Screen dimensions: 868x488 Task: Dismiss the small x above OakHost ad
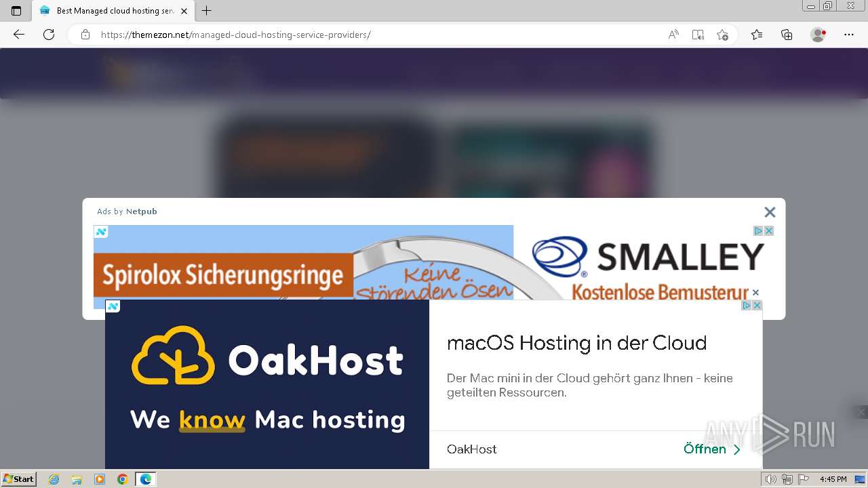pyautogui.click(x=755, y=293)
